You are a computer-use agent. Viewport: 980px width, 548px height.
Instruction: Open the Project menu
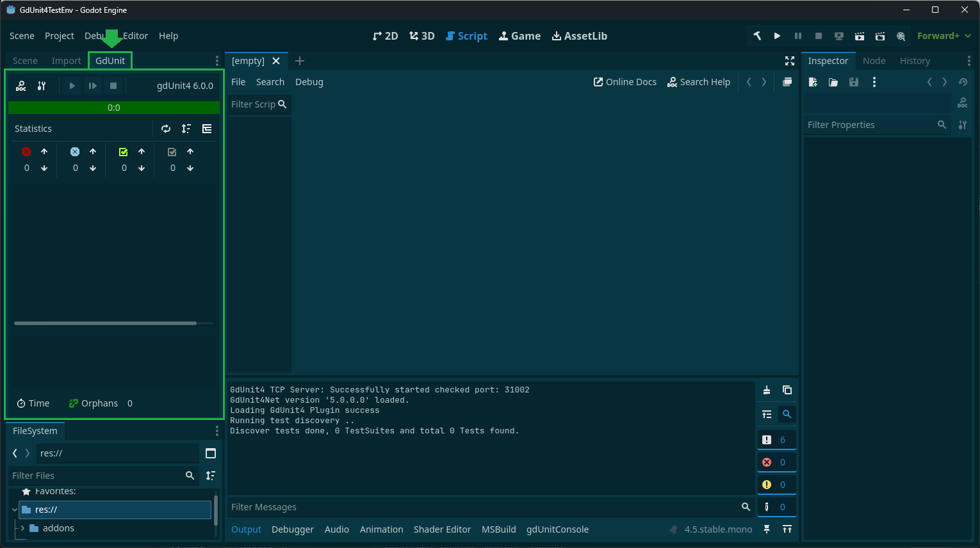click(59, 36)
